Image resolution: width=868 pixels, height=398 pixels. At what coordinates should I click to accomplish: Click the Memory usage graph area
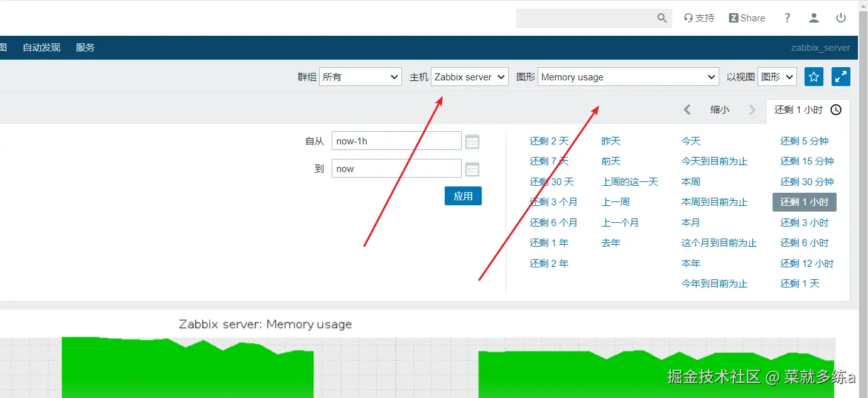click(x=418, y=367)
